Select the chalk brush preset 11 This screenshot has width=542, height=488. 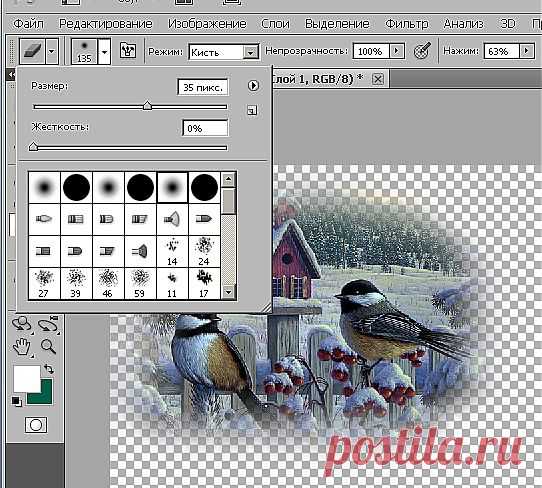[x=172, y=283]
